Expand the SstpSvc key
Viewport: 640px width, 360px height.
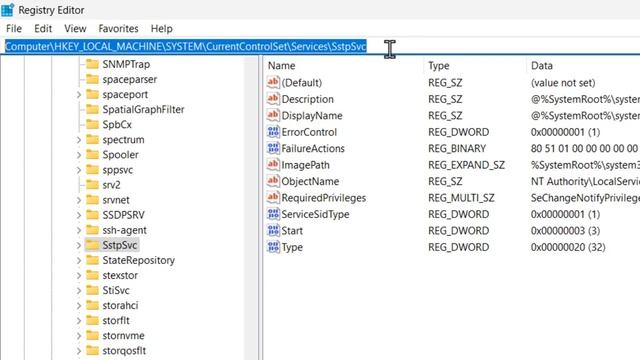(79, 246)
